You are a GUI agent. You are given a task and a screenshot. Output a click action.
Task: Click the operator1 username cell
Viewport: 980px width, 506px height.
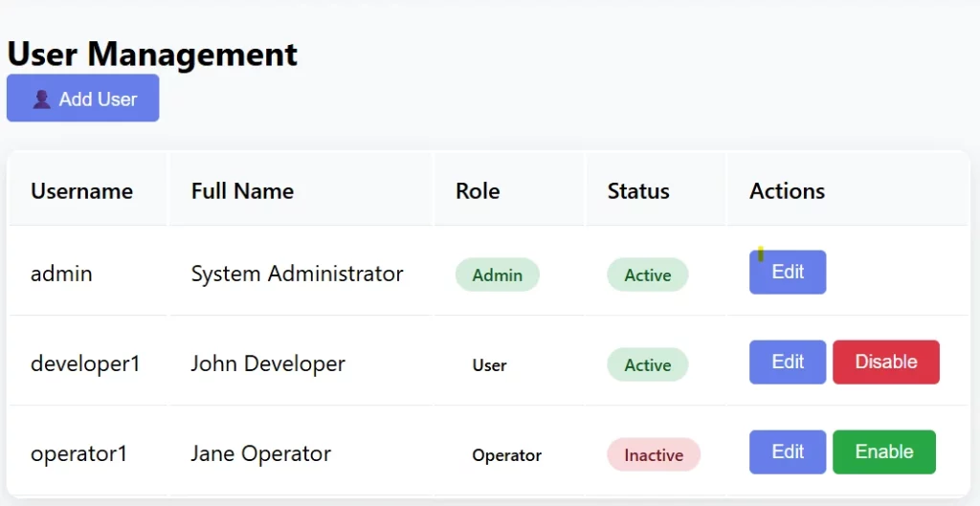click(x=78, y=453)
